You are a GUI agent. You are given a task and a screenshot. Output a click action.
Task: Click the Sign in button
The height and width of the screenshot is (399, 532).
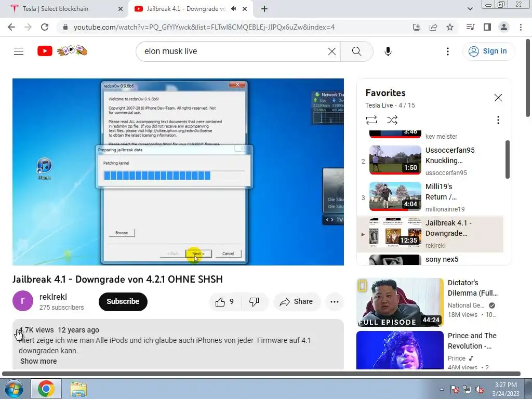click(488, 51)
